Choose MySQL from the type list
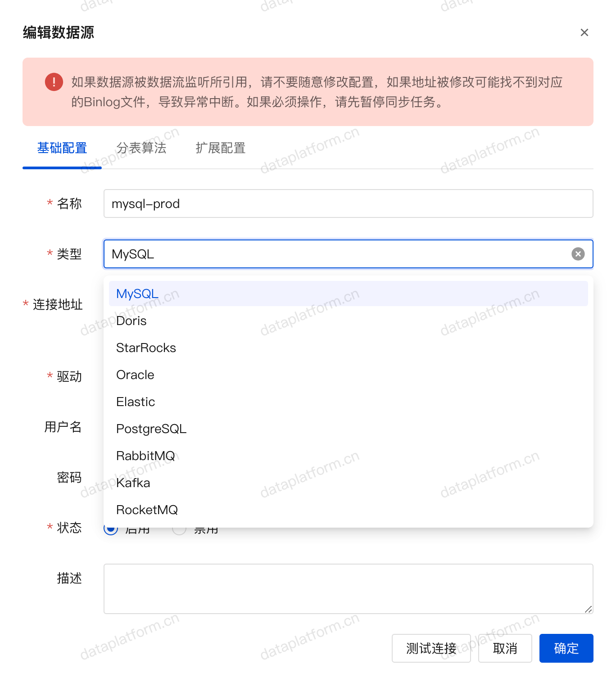The height and width of the screenshot is (696, 616). click(137, 294)
